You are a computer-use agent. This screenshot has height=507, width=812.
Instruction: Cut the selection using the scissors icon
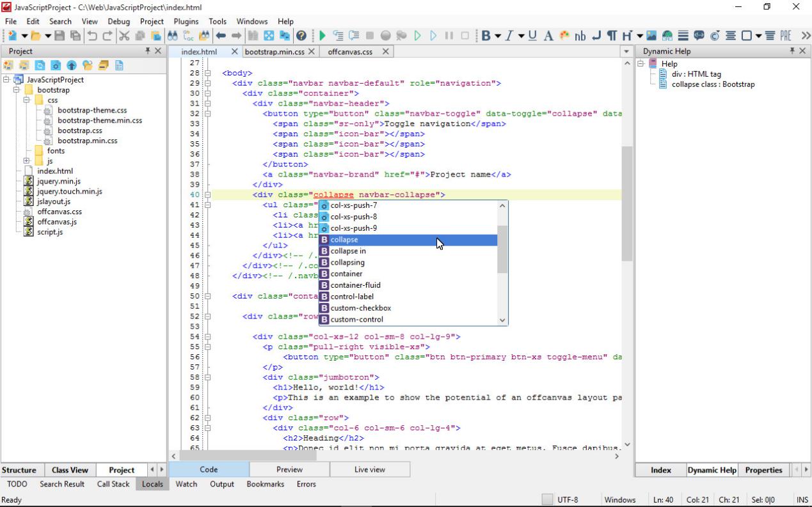124,36
